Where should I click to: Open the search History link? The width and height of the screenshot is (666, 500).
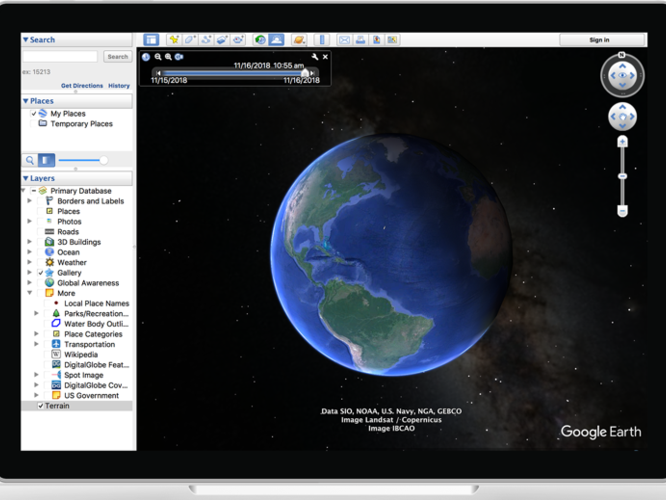pos(119,85)
